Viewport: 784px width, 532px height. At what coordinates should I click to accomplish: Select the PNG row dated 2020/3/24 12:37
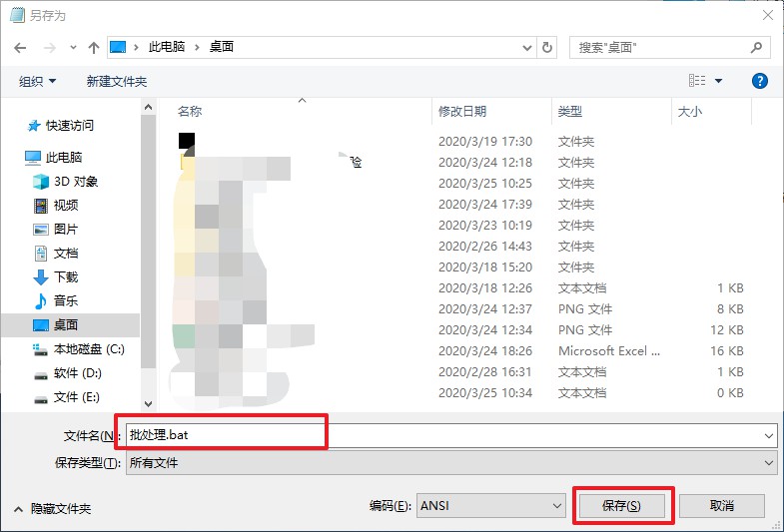(x=460, y=309)
